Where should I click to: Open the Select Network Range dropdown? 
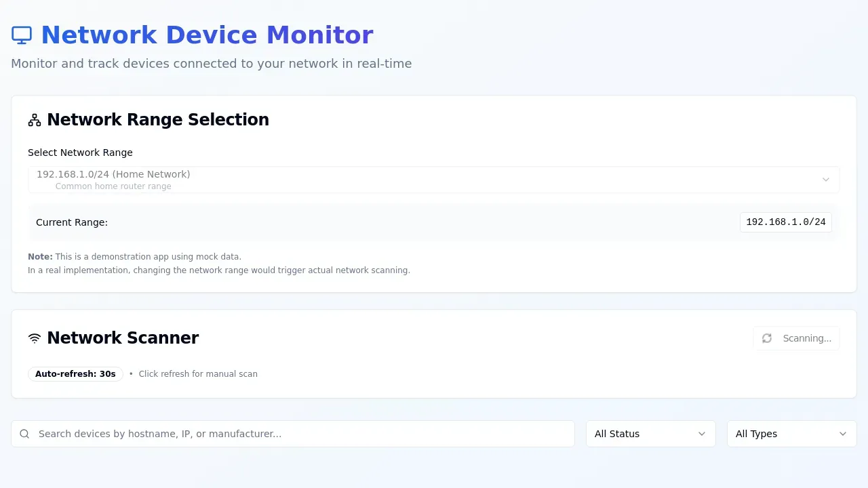point(434,179)
